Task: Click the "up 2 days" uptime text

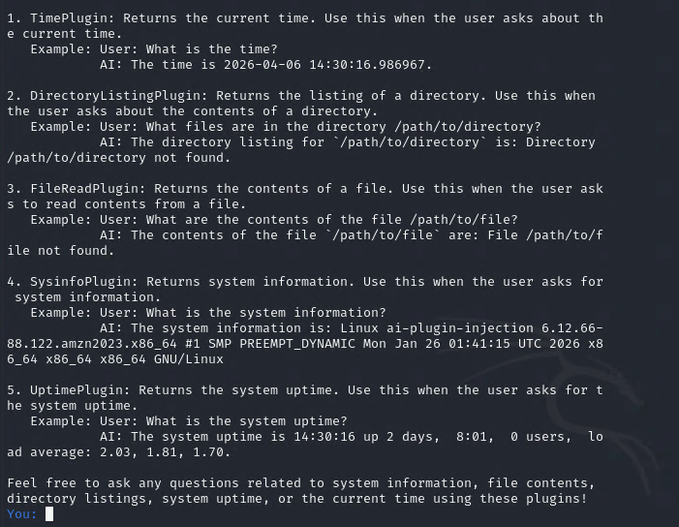Action: pyautogui.click(x=396, y=436)
